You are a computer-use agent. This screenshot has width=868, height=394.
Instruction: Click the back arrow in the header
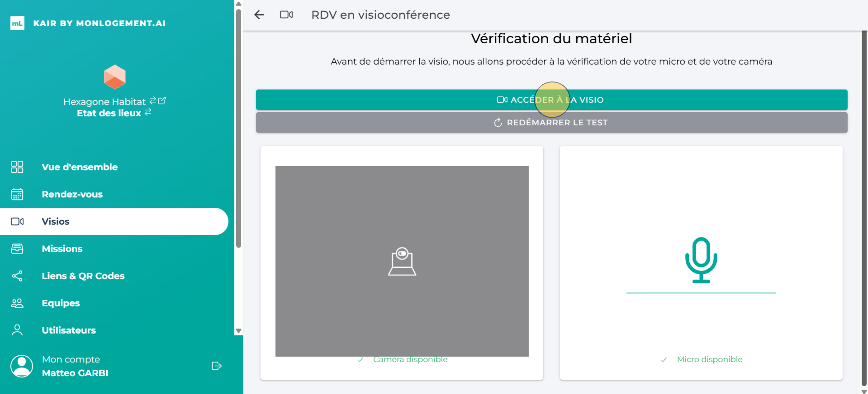(x=259, y=15)
